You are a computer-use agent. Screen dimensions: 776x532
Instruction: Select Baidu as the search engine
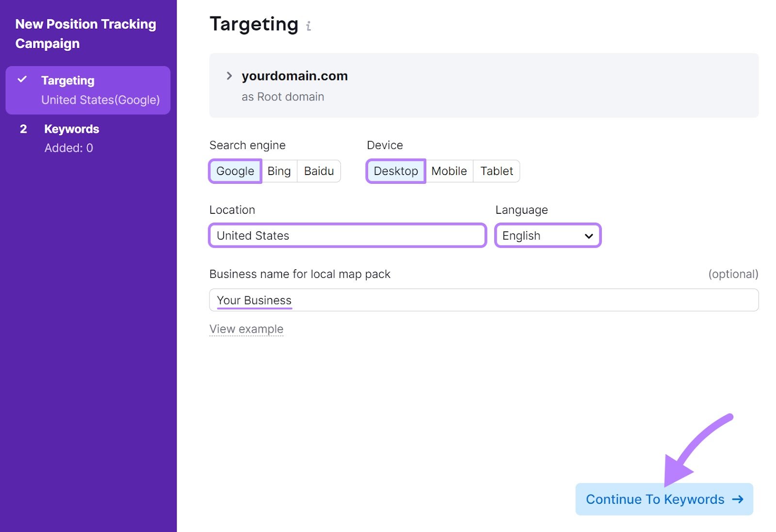(x=318, y=171)
